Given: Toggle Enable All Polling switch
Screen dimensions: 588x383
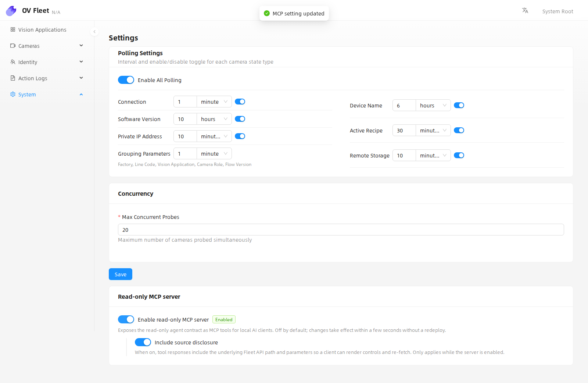Looking at the screenshot, I should (x=126, y=80).
